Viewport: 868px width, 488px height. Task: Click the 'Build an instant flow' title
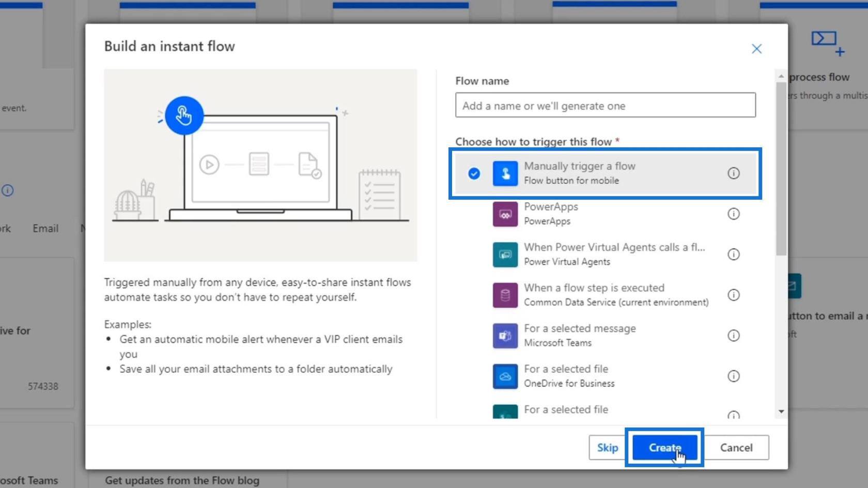[x=169, y=46]
